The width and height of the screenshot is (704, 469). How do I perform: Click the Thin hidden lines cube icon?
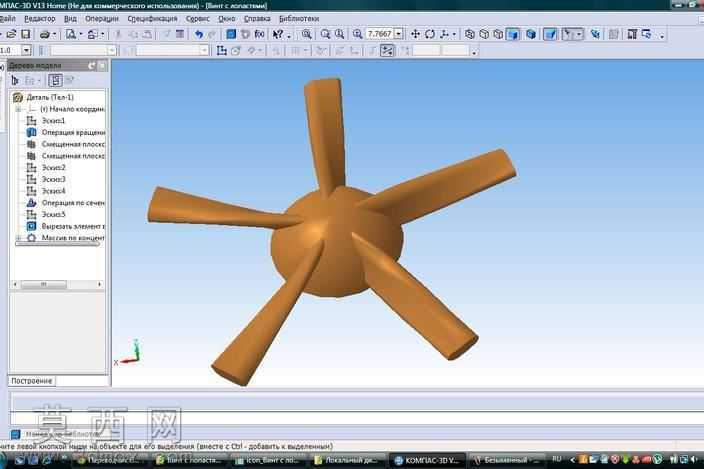[x=498, y=34]
